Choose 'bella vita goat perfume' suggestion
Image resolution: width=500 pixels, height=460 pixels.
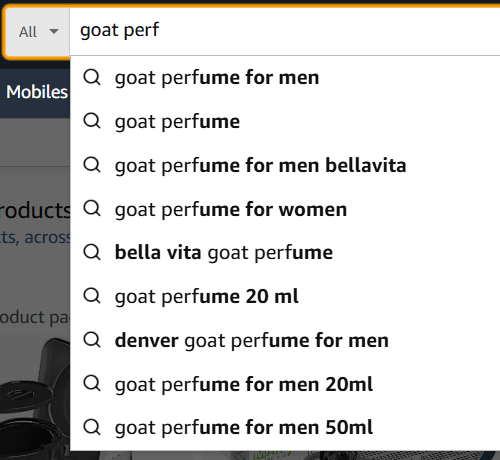tap(285, 252)
